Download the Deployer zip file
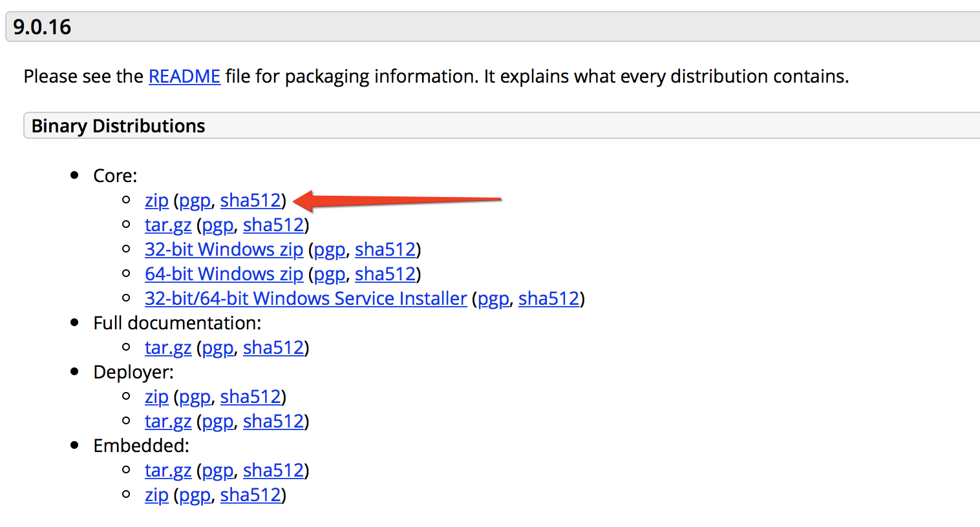 tap(156, 397)
